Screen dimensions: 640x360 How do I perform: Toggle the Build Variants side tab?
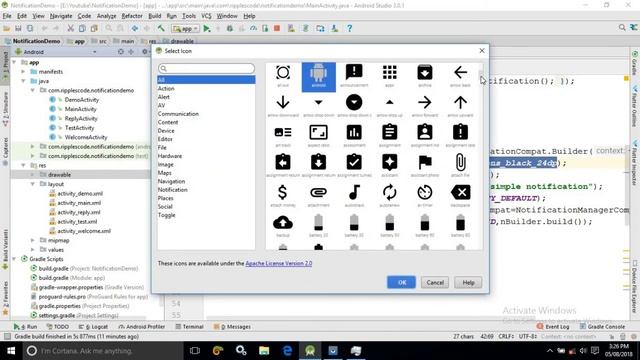[x=5, y=249]
